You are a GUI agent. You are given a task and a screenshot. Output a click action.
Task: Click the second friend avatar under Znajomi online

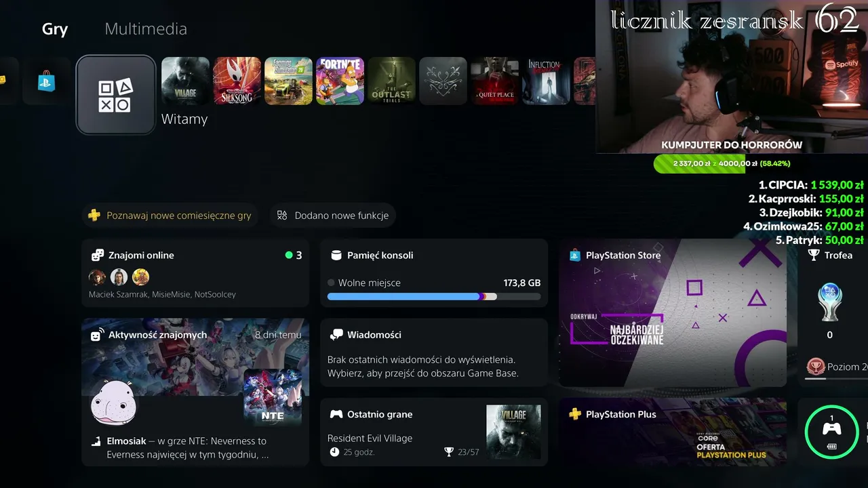pyautogui.click(x=119, y=277)
